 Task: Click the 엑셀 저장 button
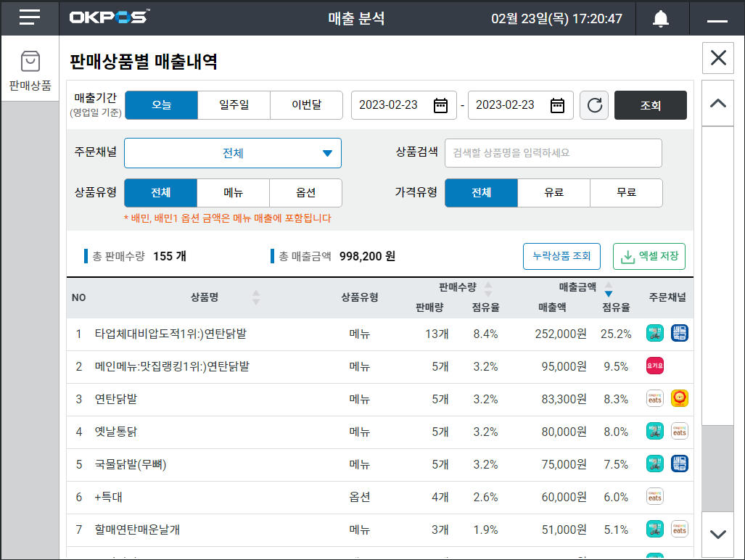(649, 256)
